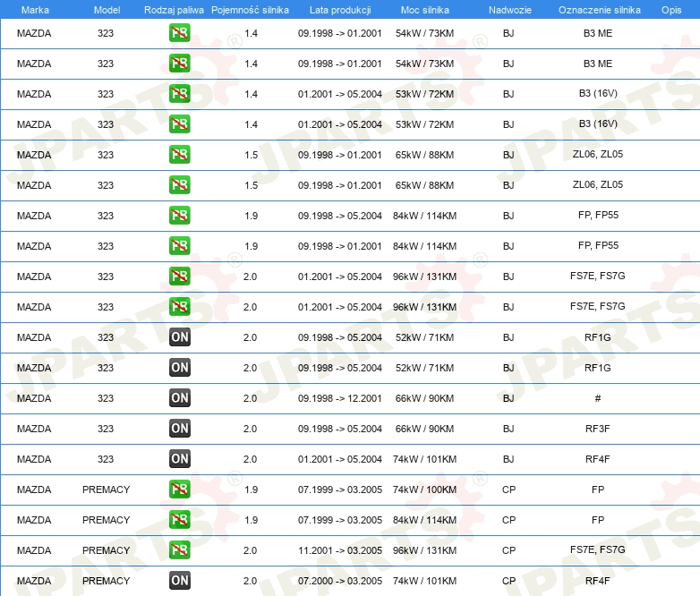Select '74kW / 101KM' in the PREMACY row
Viewport: 700px width, 596px height.
(424, 581)
